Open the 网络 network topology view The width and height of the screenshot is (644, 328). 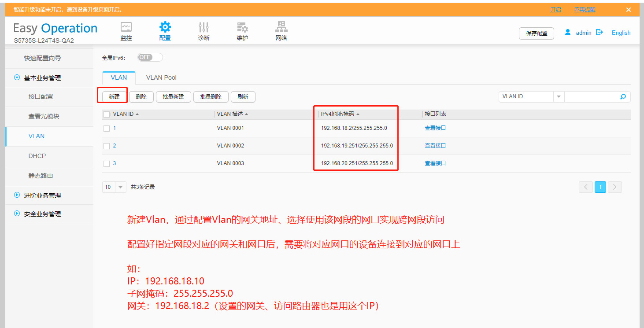pos(281,30)
